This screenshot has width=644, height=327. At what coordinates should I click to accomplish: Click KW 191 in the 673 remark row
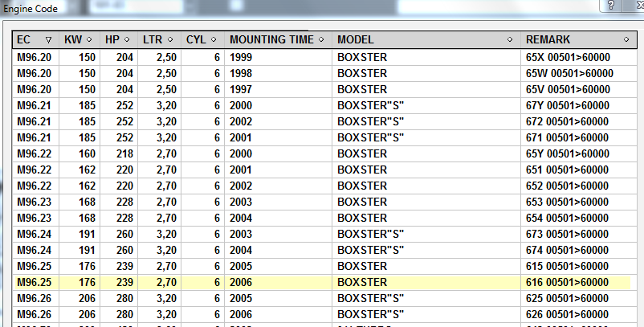87,234
